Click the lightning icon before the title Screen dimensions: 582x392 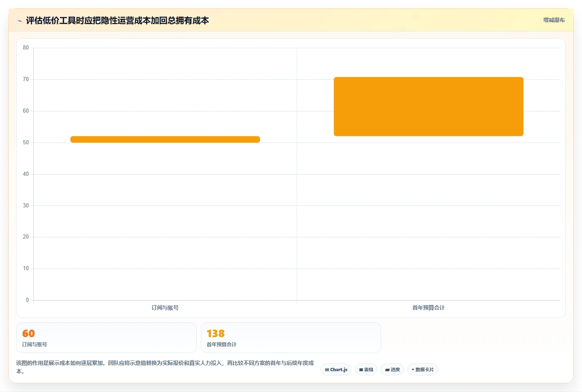pos(20,21)
